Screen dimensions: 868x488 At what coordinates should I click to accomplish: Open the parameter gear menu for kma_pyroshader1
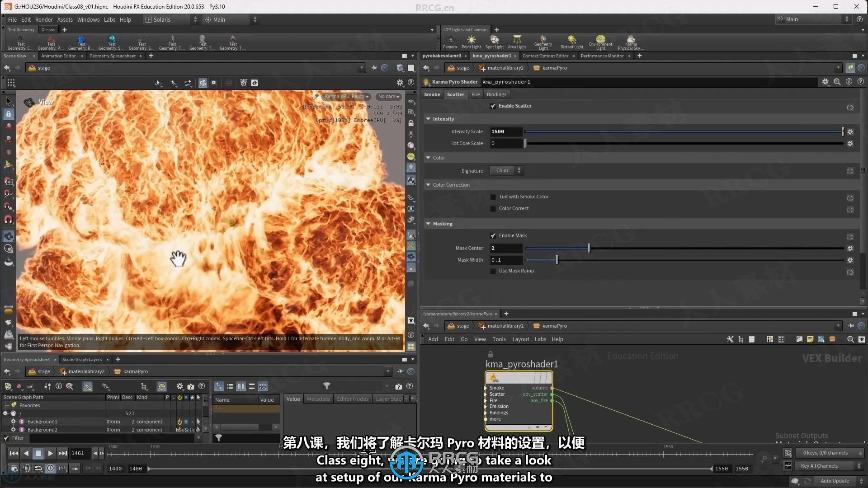(x=826, y=82)
